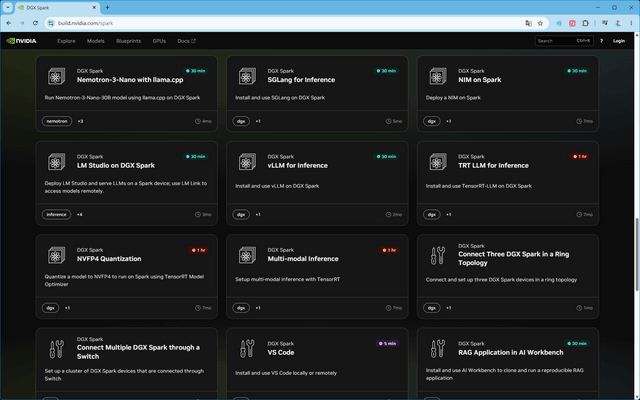This screenshot has width=640, height=400.
Task: Open LM Studio on DGX Spark title
Action: click(x=116, y=165)
